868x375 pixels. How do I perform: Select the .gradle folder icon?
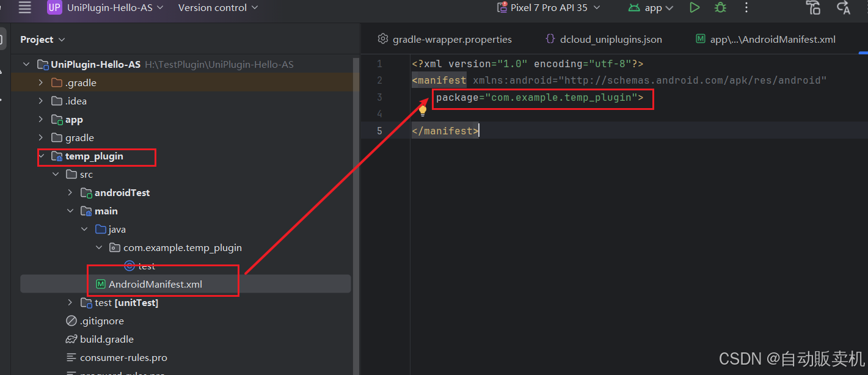click(57, 82)
